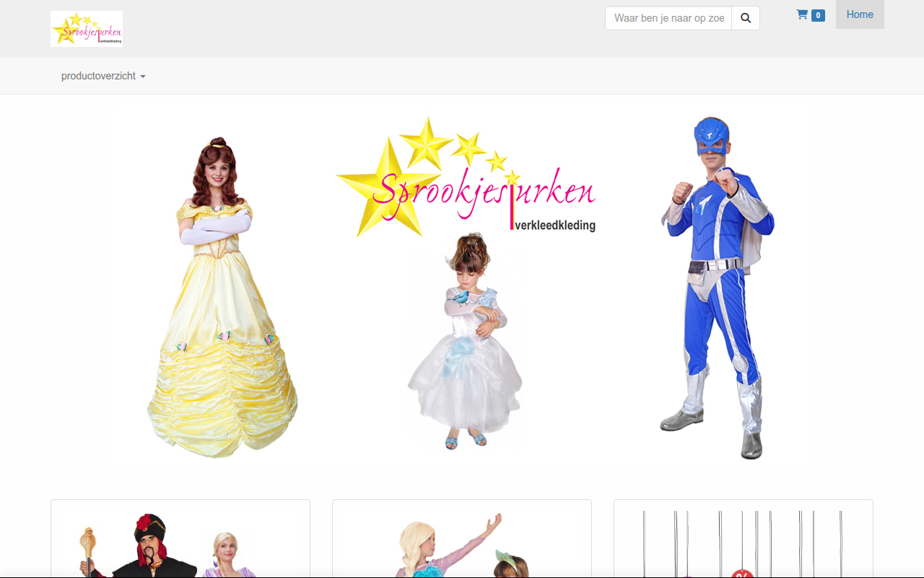Screen dimensions: 924x578
Task: Click the Sprookjesjurken logo in the header
Action: coord(87,29)
